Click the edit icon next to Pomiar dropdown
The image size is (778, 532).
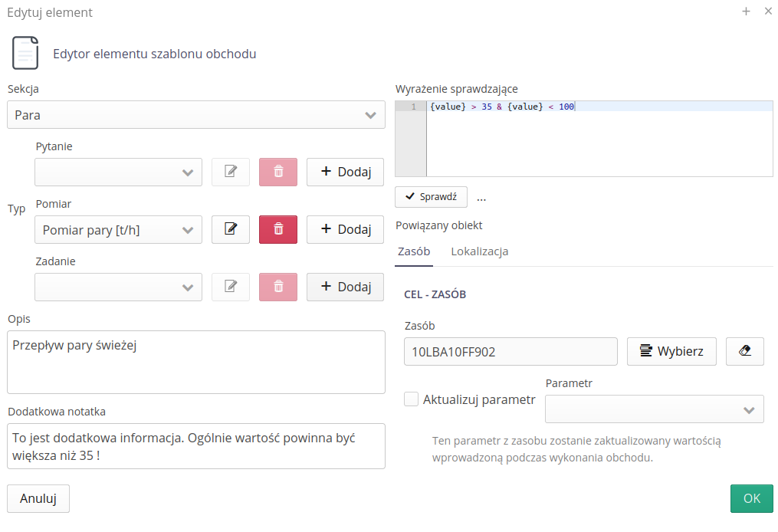(x=231, y=229)
